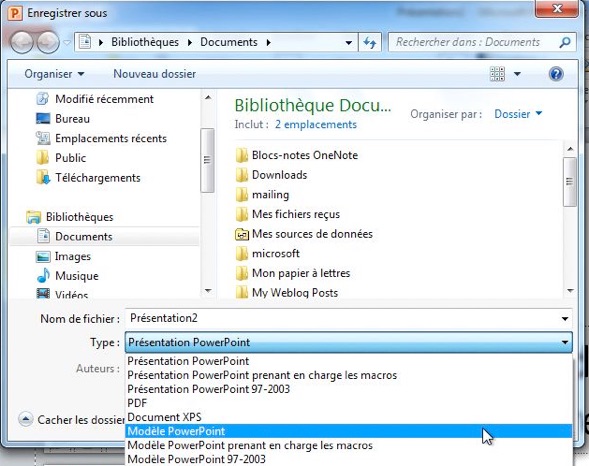
Task: Select Document XPS file type
Action: click(349, 417)
